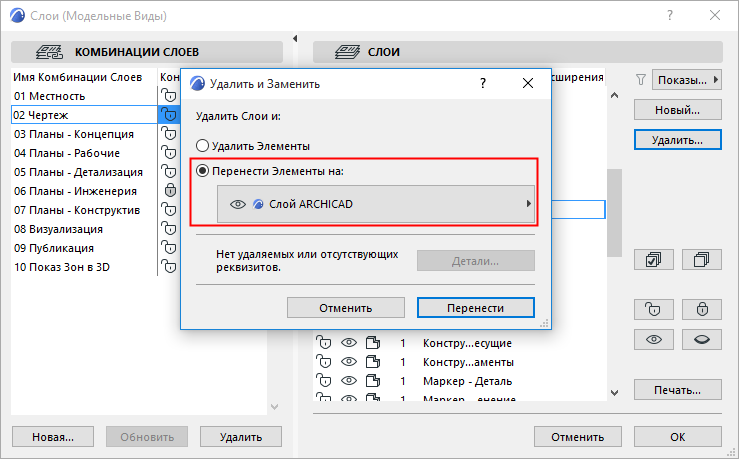Image resolution: width=739 pixels, height=459 pixels.
Task: Click the hide layers closed-eye icon button
Action: (x=702, y=340)
